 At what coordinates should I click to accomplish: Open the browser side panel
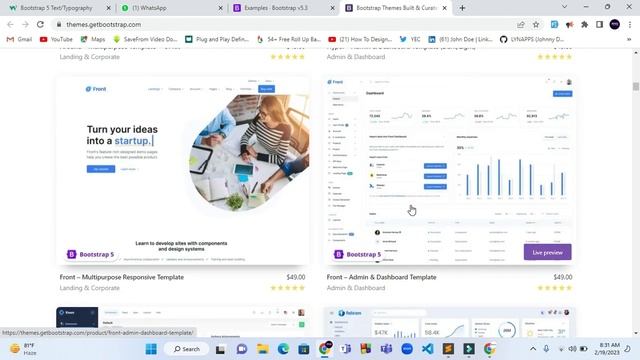pos(600,25)
